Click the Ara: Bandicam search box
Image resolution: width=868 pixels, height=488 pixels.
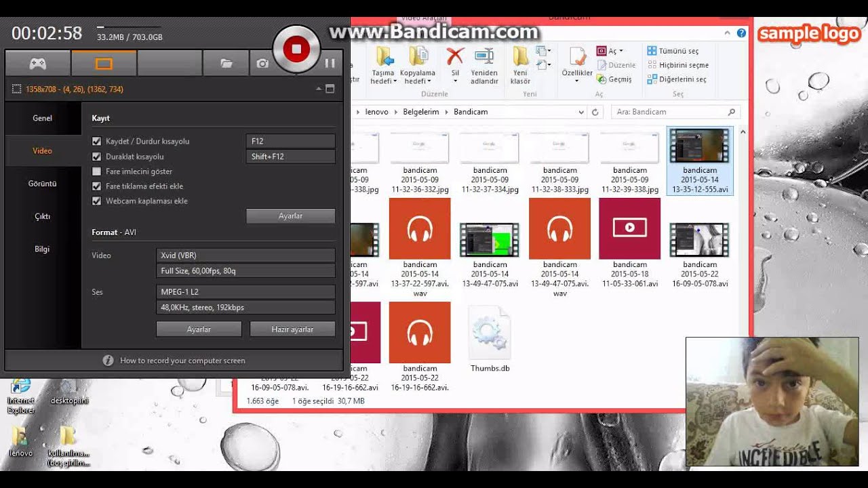[675, 112]
